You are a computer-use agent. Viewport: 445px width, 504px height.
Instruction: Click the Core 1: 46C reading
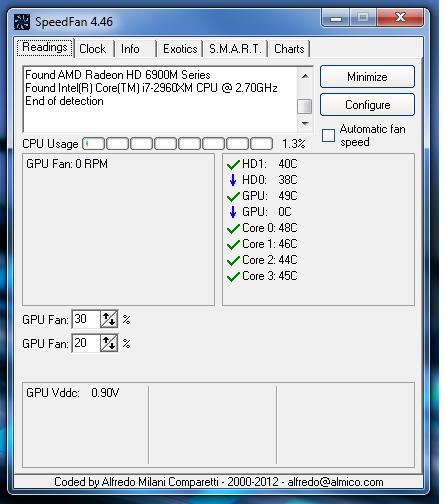click(x=270, y=244)
